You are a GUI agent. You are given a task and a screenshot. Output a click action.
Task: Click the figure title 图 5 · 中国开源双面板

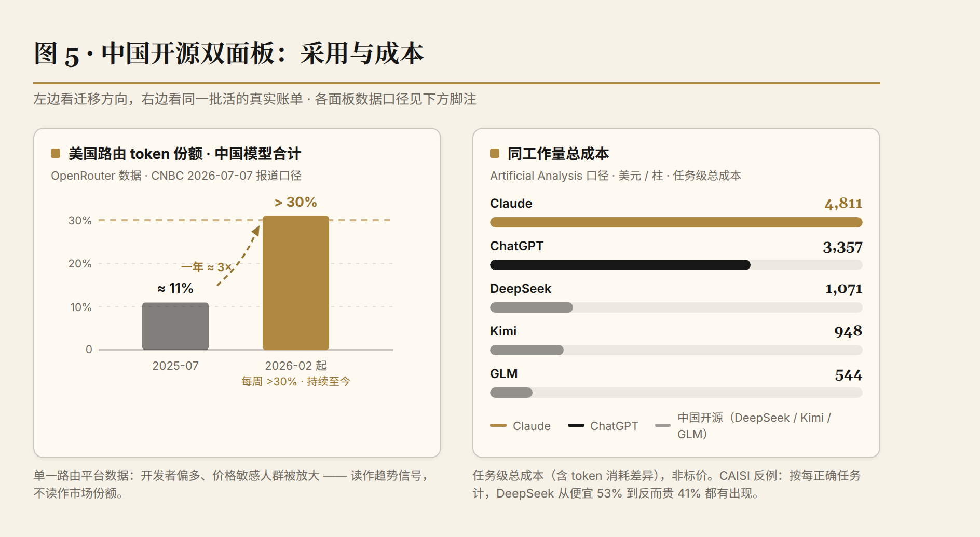click(229, 54)
